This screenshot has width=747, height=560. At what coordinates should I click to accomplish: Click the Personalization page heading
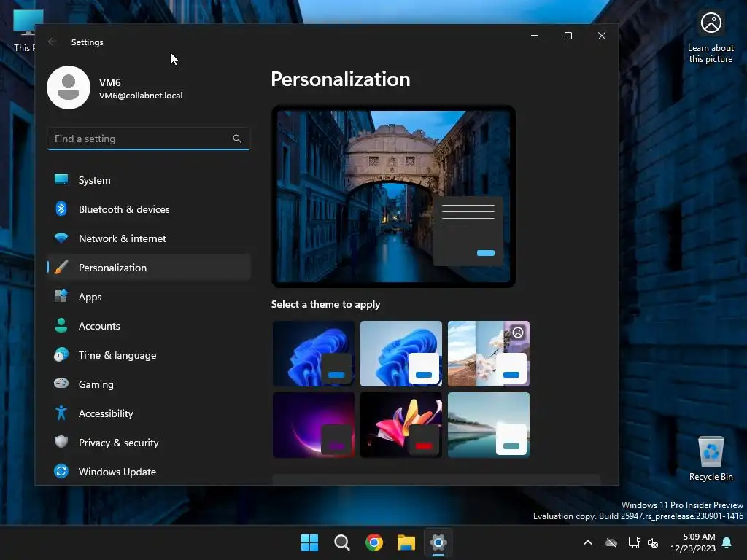tap(341, 79)
